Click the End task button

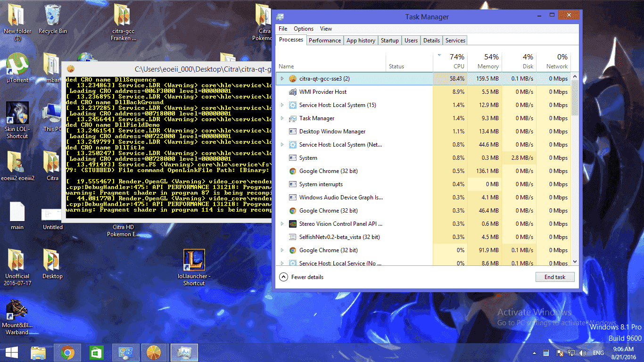pyautogui.click(x=555, y=277)
